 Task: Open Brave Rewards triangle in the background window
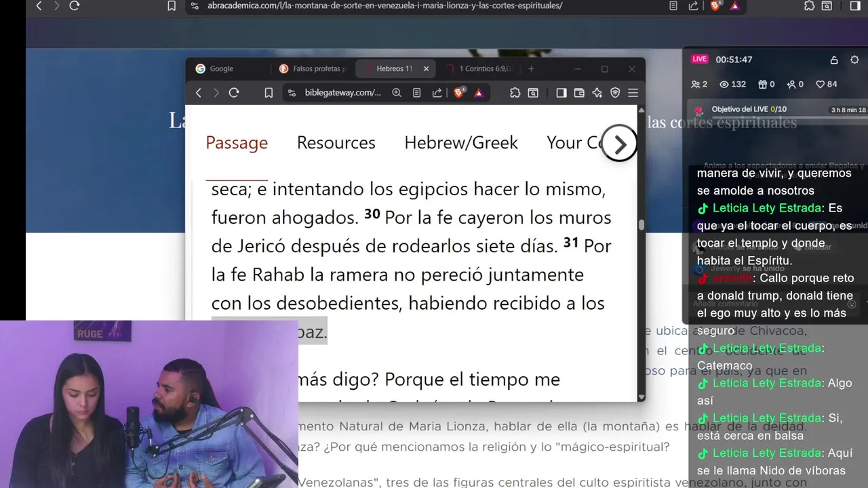tap(735, 5)
